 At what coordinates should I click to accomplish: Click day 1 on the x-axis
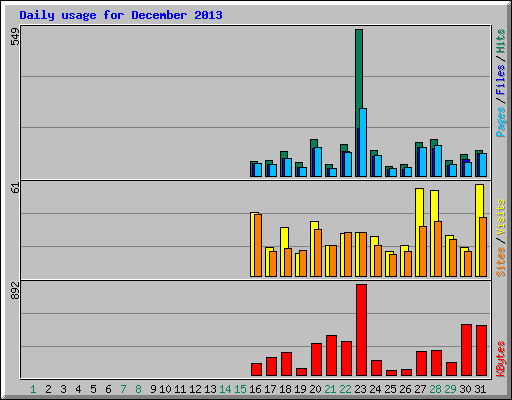point(33,389)
